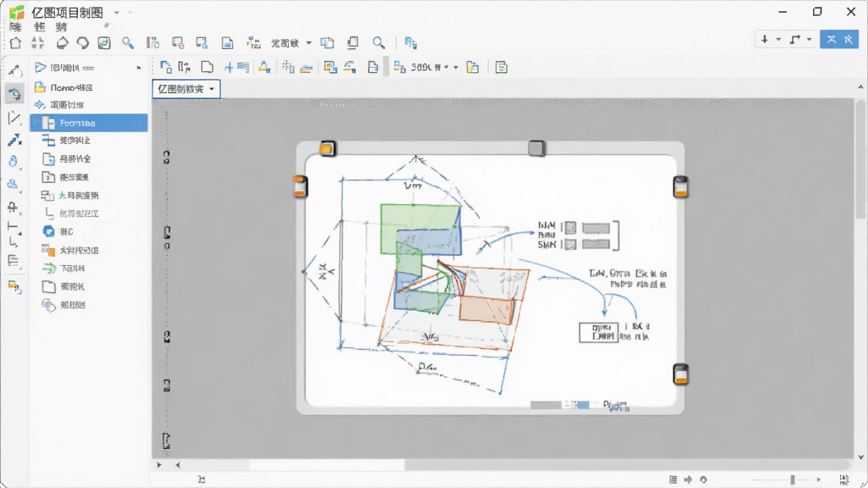The width and height of the screenshot is (868, 488).
Task: Click the gray square handle on the canvas top edge
Action: point(536,148)
